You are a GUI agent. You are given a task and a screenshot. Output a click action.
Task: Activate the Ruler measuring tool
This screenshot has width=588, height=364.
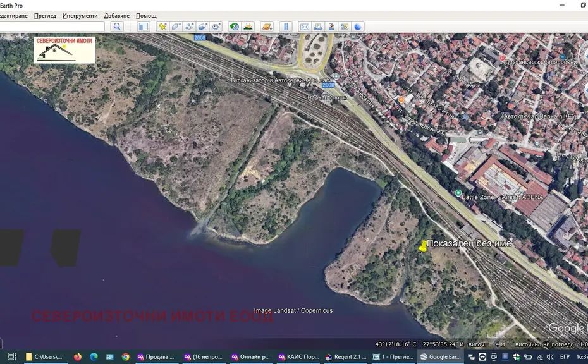(x=286, y=27)
